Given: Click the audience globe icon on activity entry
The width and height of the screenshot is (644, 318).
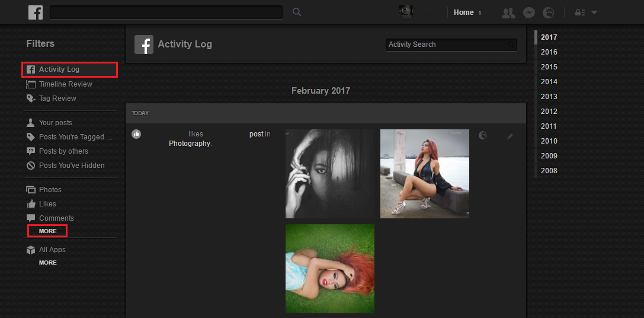Looking at the screenshot, I should coord(483,135).
